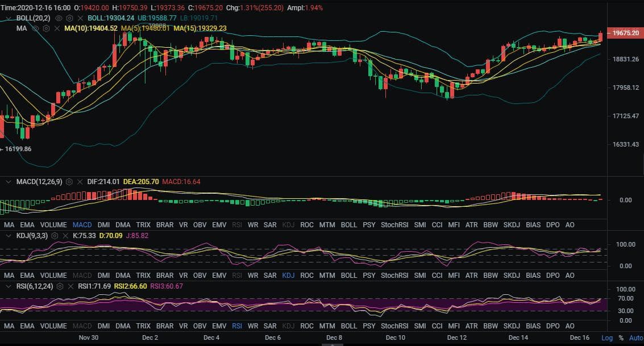Collapse the MACD panel chevron

pyautogui.click(x=9, y=182)
